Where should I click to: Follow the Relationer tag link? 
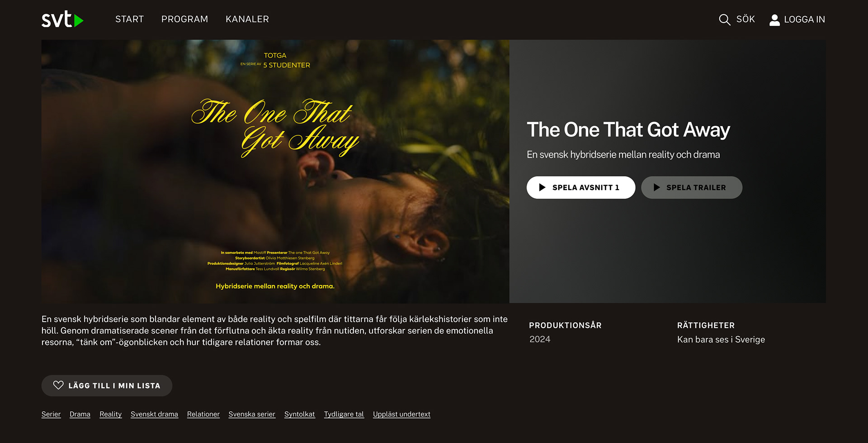pyautogui.click(x=203, y=414)
